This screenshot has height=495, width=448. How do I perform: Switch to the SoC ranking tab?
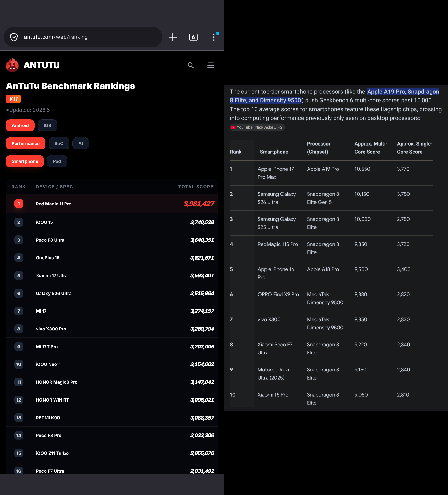point(59,143)
